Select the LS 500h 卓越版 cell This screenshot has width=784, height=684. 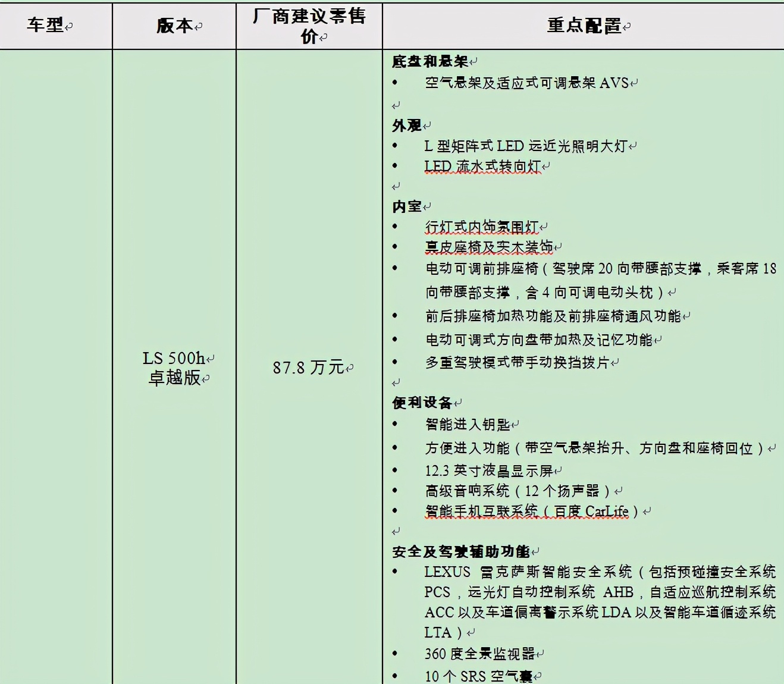click(x=174, y=368)
